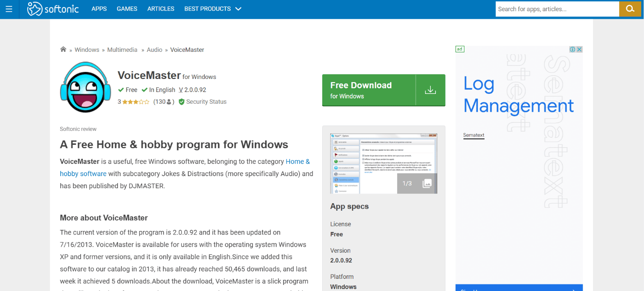Go to Audio breadcrumb
Screen dimensions: 644x291
pos(154,50)
